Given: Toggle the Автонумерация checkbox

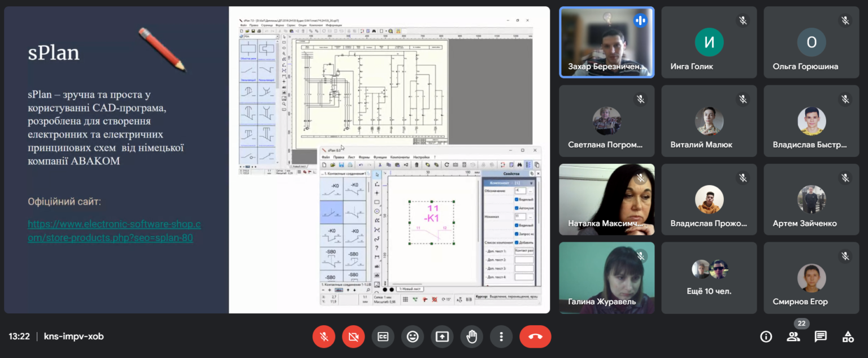Looking at the screenshot, I should pos(517,208).
